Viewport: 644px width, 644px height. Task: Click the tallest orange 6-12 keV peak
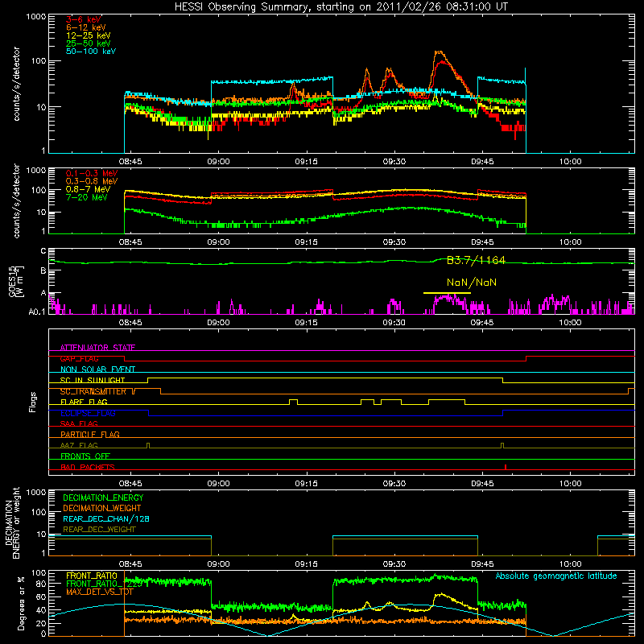(439, 52)
